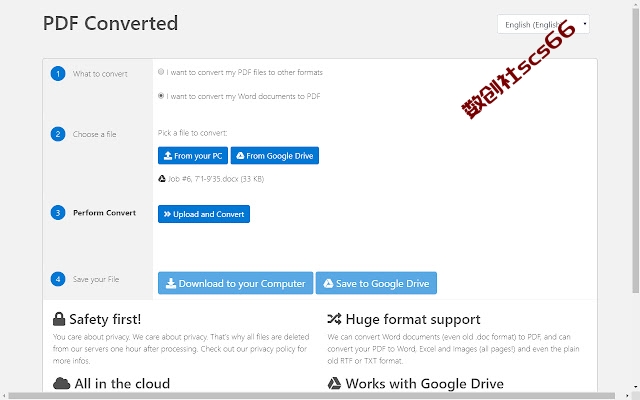
Task: Click shuffle icon beside Huge format support
Action: (x=334, y=319)
